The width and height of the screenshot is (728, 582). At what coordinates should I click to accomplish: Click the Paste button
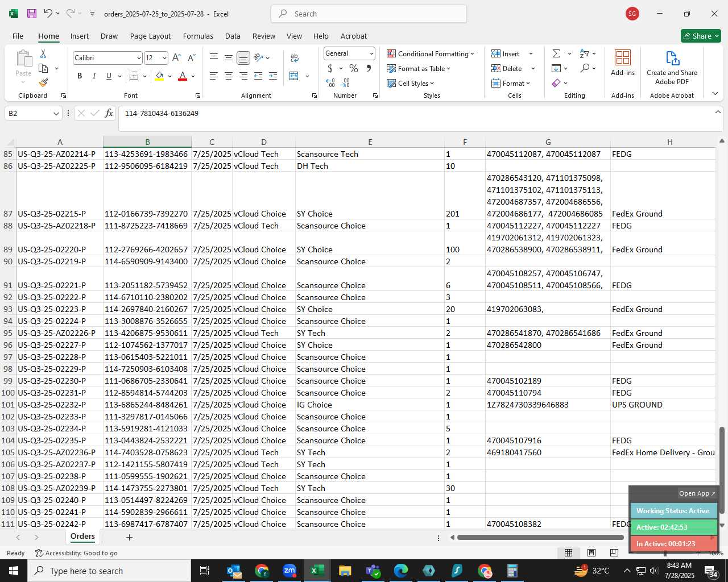point(23,66)
